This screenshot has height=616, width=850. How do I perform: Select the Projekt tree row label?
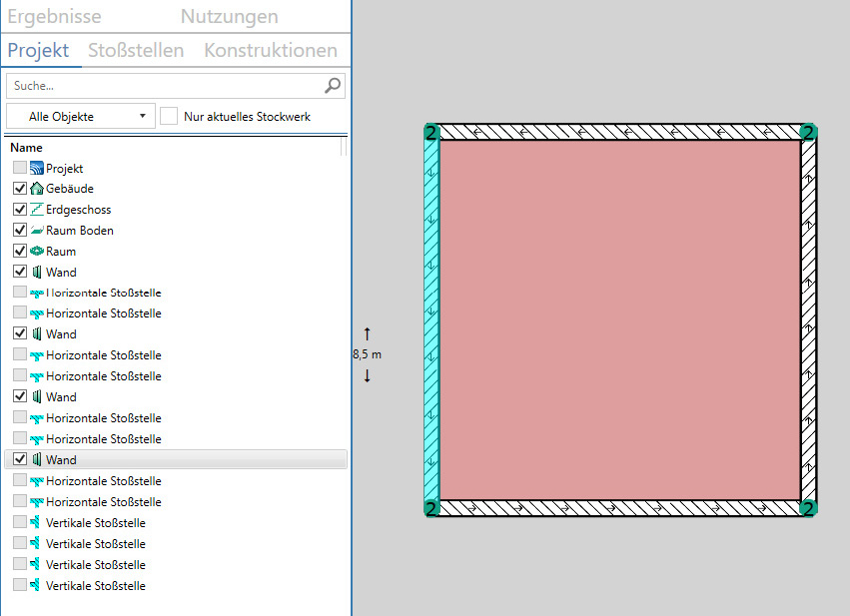click(x=65, y=169)
